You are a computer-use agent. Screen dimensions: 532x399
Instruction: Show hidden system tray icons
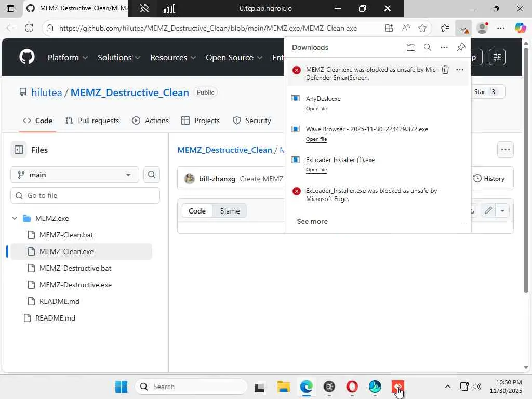[447, 387]
